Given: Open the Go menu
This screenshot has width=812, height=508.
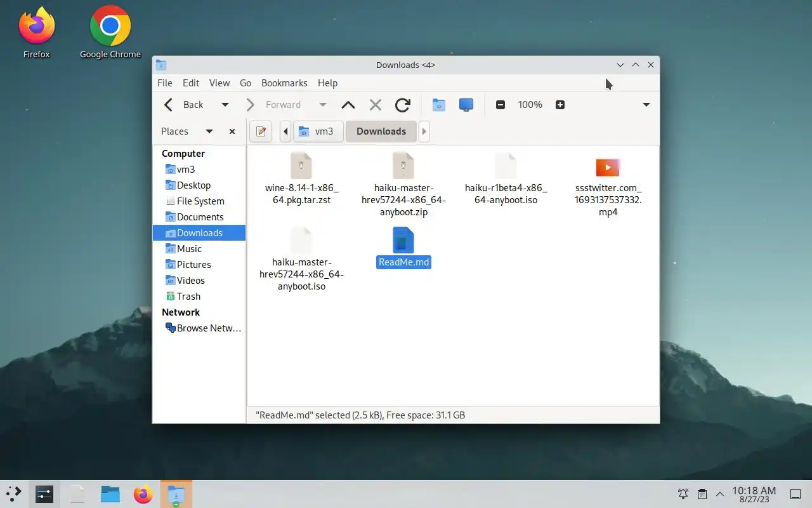Looking at the screenshot, I should click(246, 83).
